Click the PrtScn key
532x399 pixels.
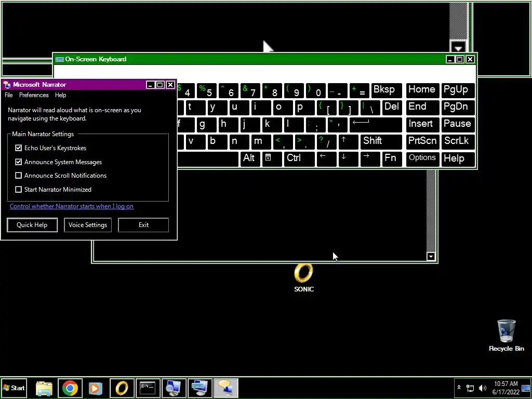tap(423, 141)
